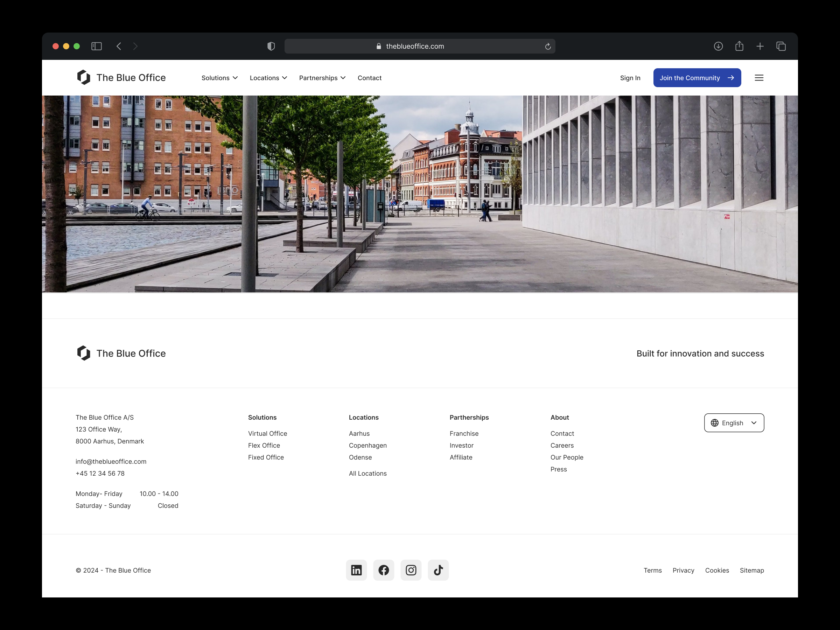The width and height of the screenshot is (840, 630).
Task: Expand the Solutions dropdown
Action: (219, 77)
